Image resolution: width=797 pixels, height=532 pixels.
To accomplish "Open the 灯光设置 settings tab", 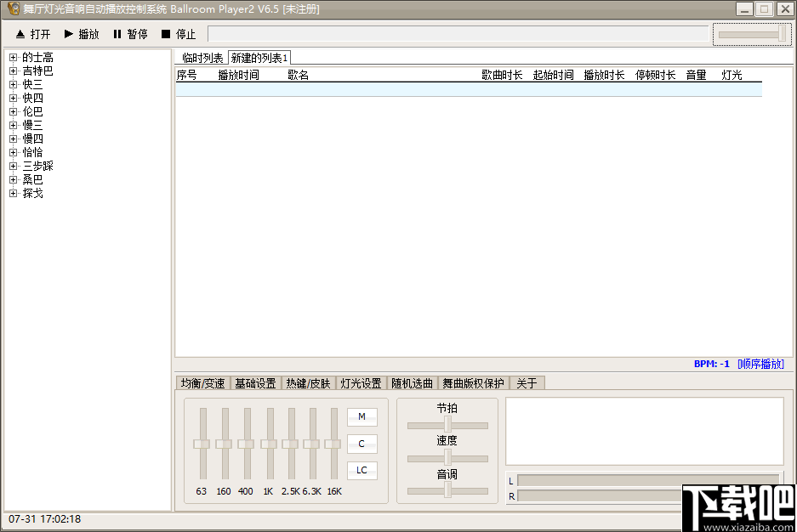I will click(361, 382).
